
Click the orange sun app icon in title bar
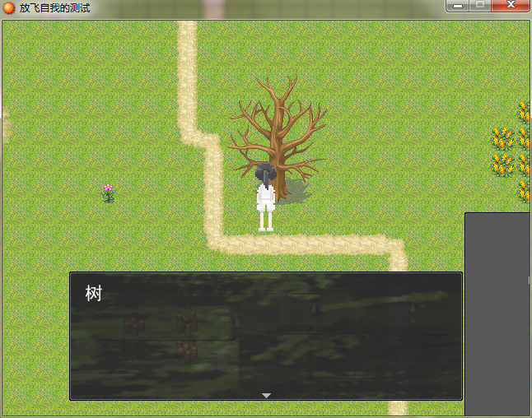pos(8,7)
